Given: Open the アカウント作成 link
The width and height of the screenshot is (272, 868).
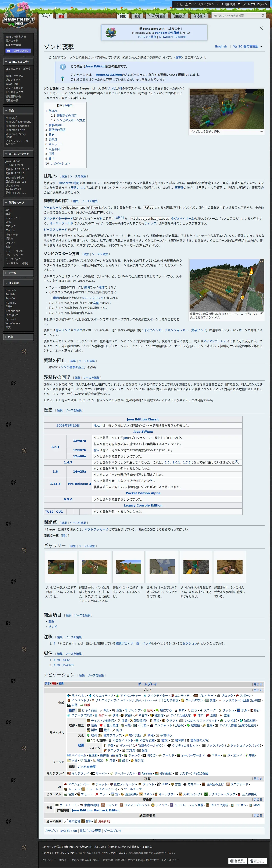Looking at the screenshot, I should point(246,4).
